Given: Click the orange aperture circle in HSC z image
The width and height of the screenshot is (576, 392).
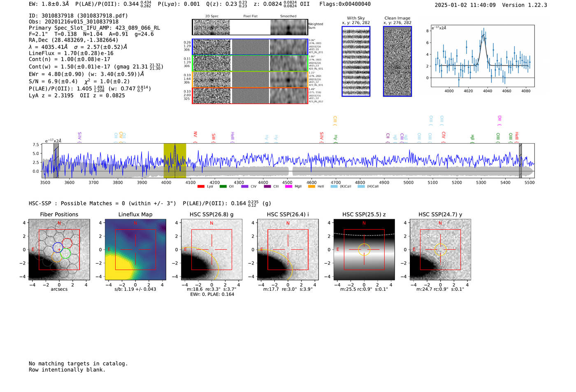Looking at the screenshot, I should (364, 250).
